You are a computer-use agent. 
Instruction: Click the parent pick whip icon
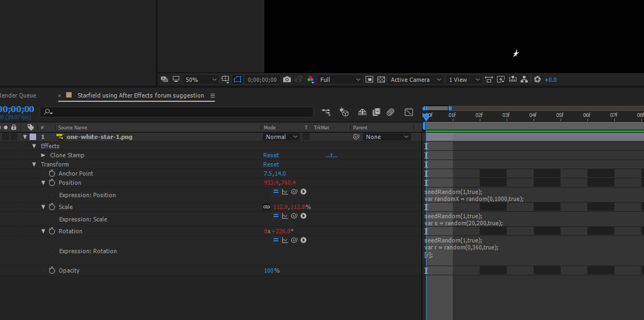pos(356,137)
